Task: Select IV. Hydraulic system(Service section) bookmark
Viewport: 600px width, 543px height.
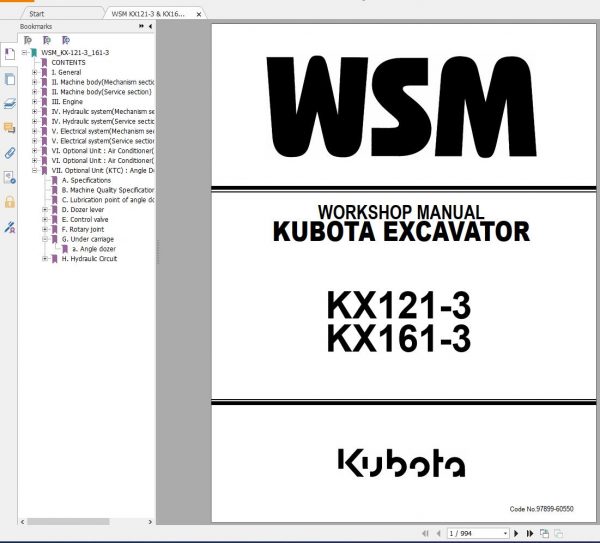Action: [103, 121]
